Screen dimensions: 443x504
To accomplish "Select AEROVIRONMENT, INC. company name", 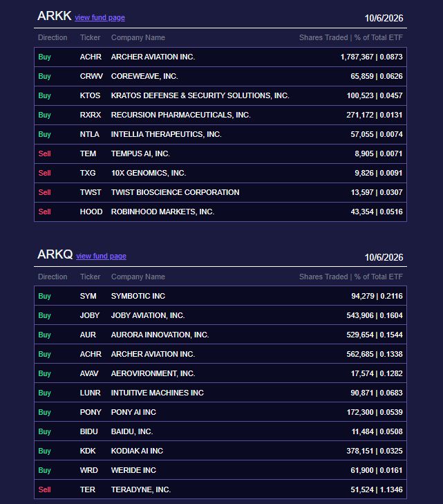I will 153,373.
